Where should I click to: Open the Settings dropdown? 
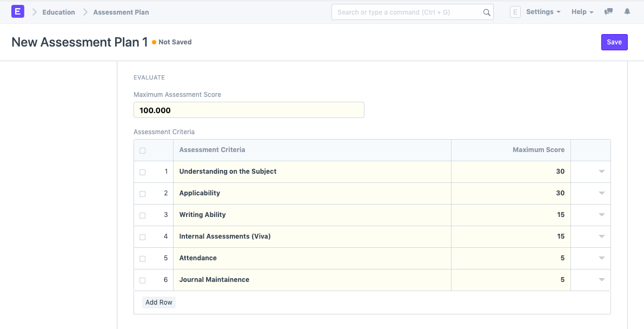pyautogui.click(x=542, y=11)
